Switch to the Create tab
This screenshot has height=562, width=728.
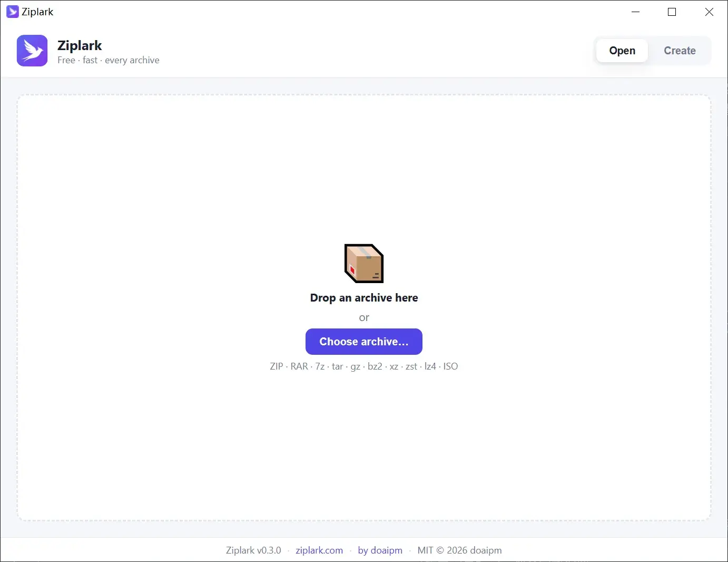[680, 51]
